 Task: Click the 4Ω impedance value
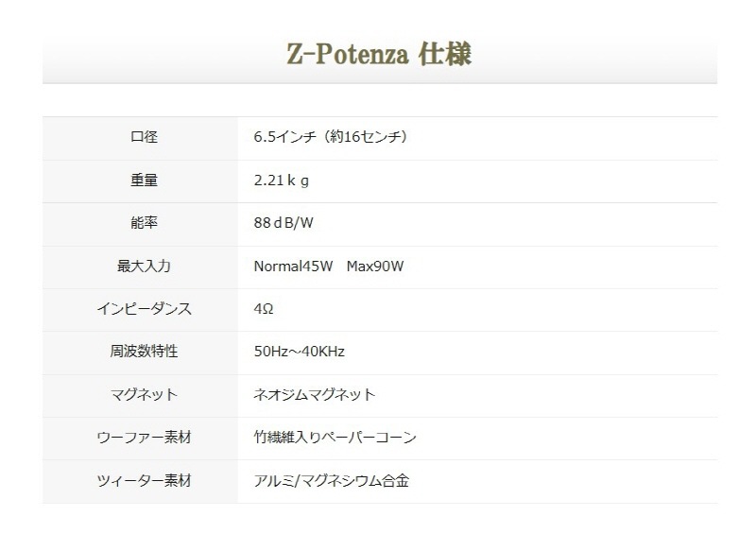264,309
